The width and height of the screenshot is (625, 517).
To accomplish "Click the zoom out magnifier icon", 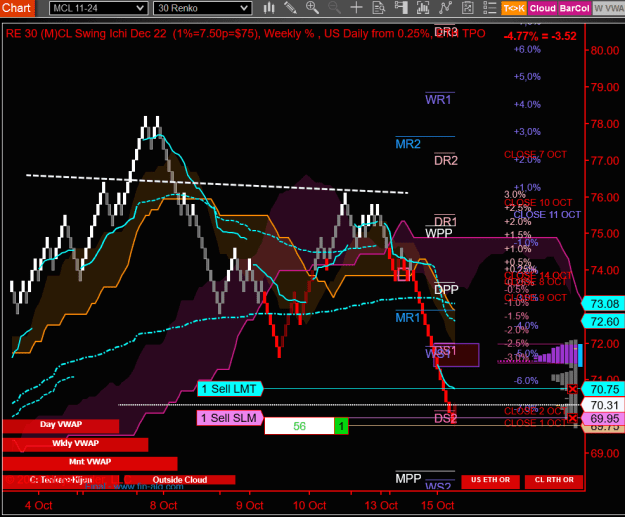I will point(334,8).
